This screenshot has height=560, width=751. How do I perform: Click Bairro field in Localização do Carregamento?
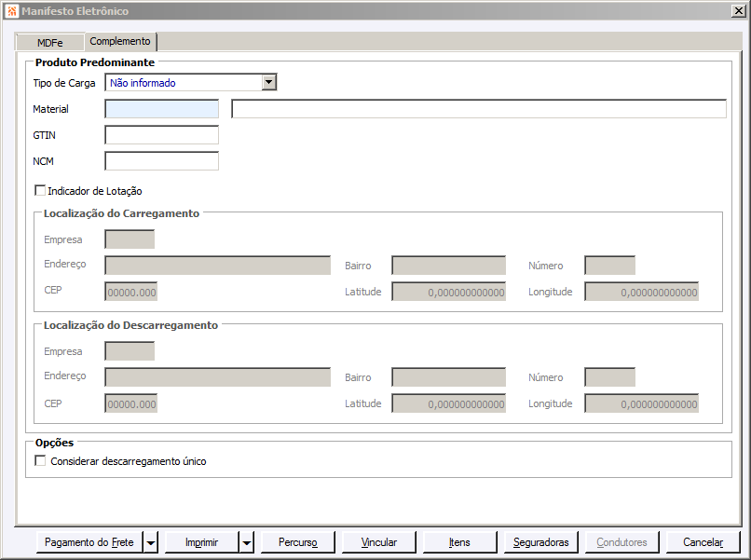(x=449, y=265)
